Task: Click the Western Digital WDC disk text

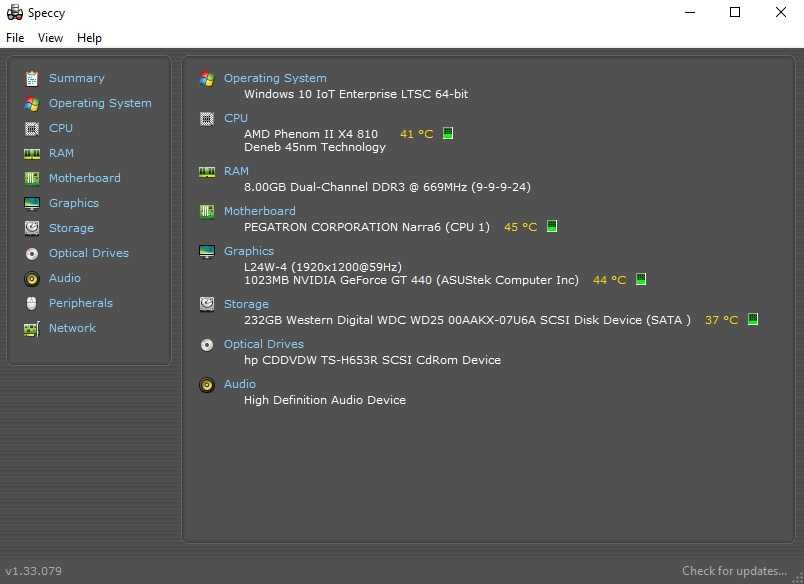Action: 467,320
